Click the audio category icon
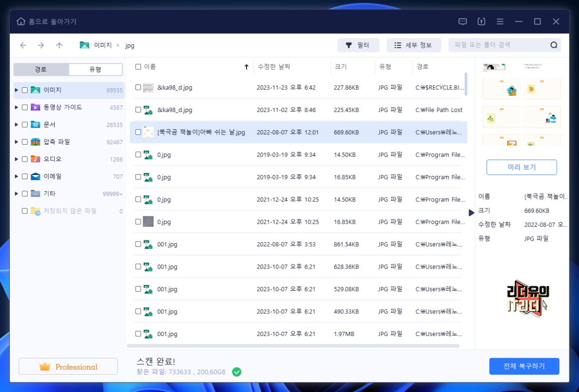Image resolution: width=579 pixels, height=392 pixels. 35,159
